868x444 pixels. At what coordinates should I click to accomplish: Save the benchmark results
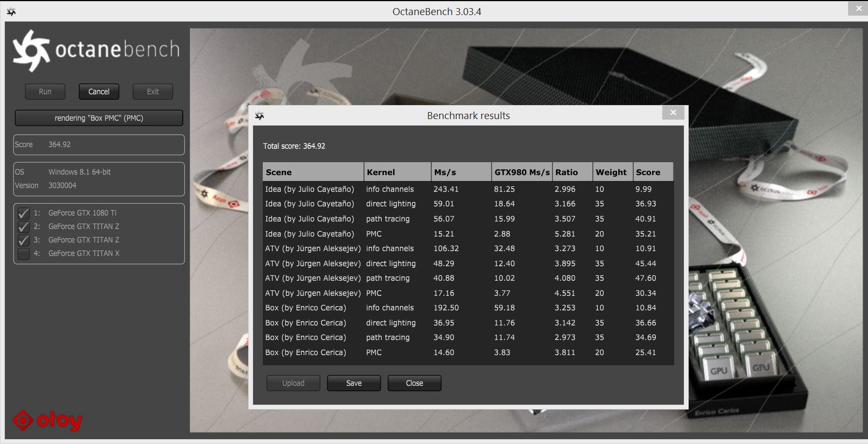354,383
